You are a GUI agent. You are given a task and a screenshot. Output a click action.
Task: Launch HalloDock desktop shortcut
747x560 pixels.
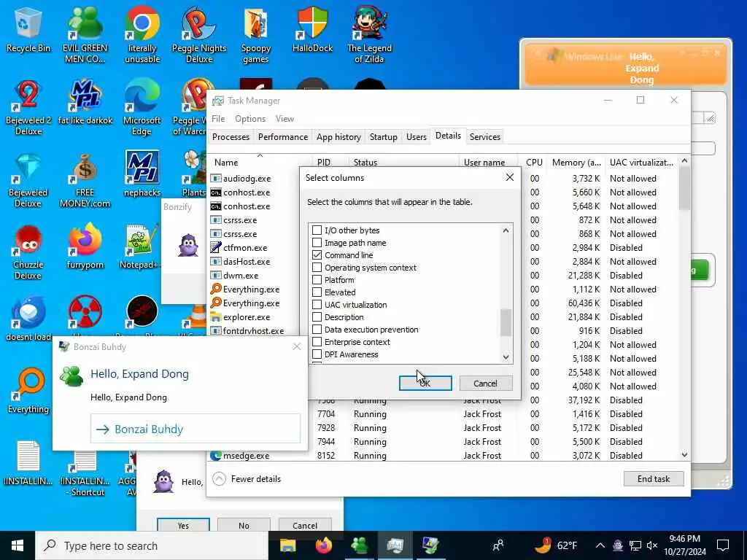coord(312,31)
